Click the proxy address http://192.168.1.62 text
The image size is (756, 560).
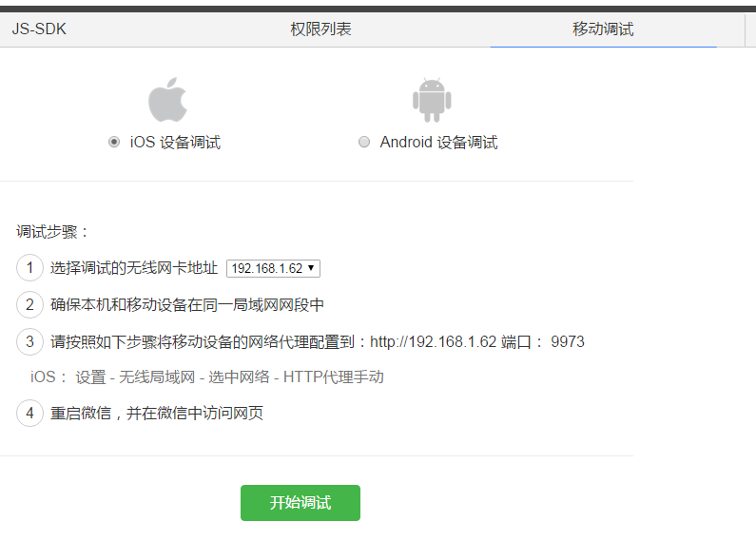tap(433, 342)
